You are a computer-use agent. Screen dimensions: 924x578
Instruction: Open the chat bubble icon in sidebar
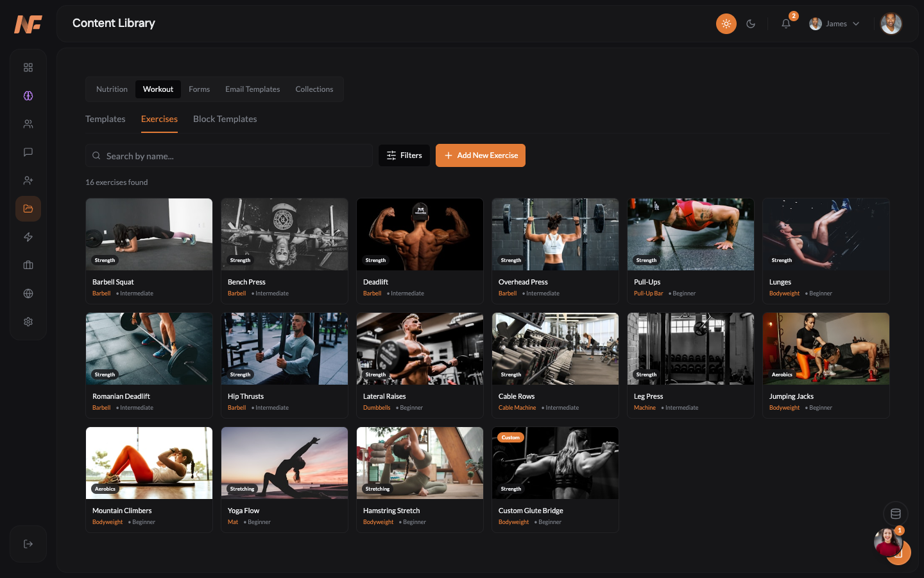pos(28,152)
